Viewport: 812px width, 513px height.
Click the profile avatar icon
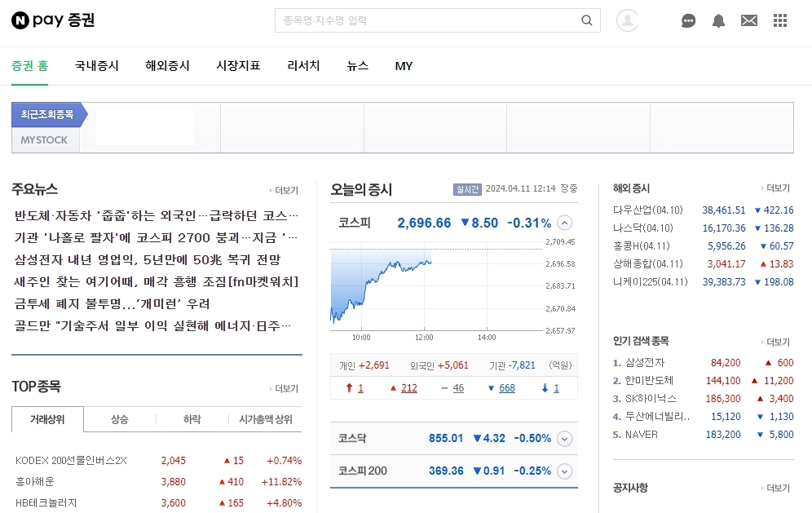626,20
